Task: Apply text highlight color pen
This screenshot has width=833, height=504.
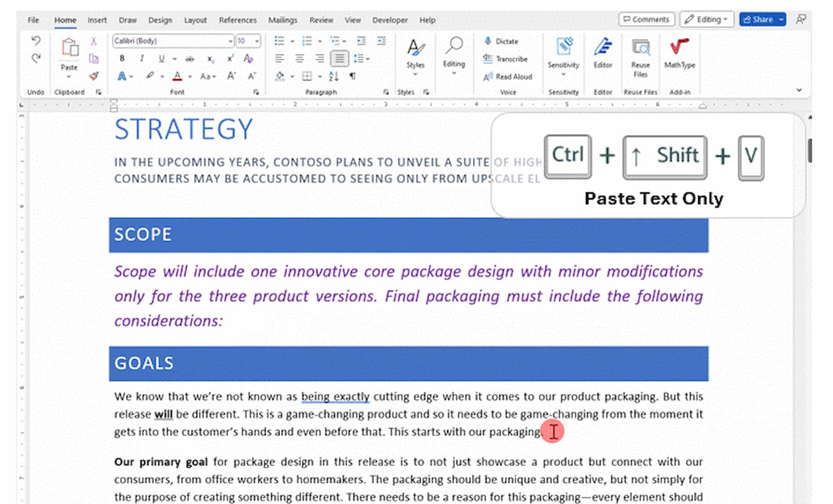Action: pyautogui.click(x=150, y=76)
